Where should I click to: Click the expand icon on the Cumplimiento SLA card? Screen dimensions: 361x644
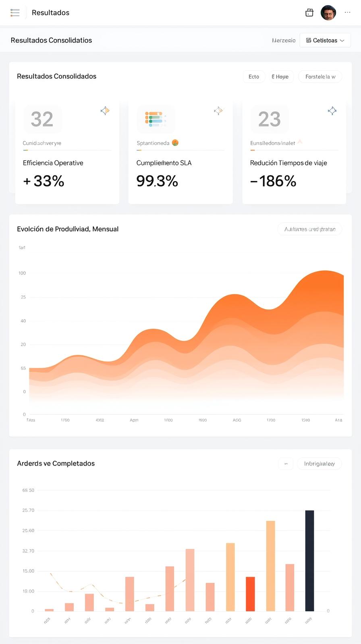(218, 110)
